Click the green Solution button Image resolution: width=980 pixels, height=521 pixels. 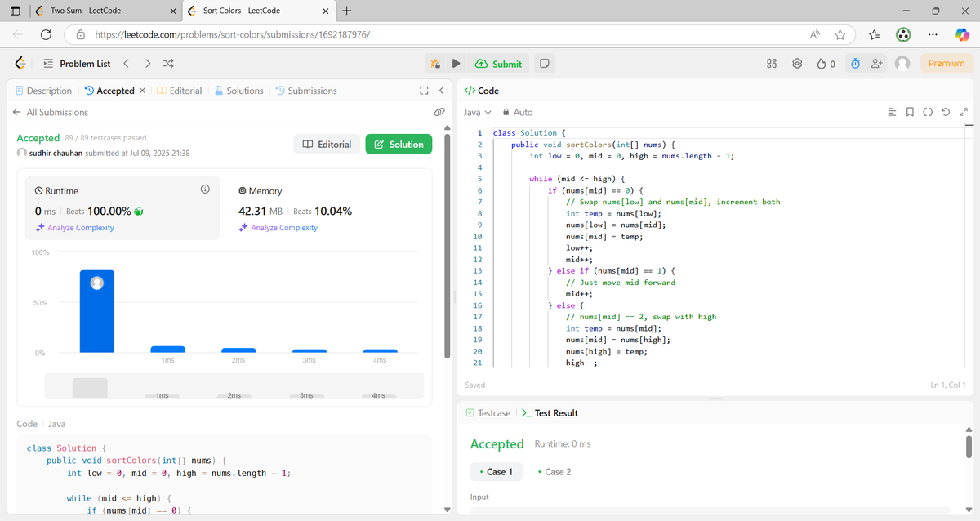tap(399, 145)
